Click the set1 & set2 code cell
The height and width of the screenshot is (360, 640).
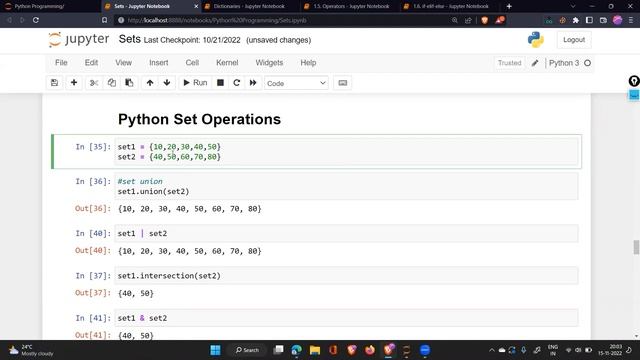346,318
